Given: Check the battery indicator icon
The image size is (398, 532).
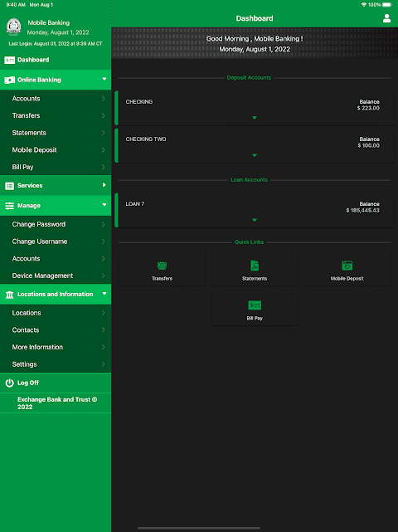Looking at the screenshot, I should [387, 5].
